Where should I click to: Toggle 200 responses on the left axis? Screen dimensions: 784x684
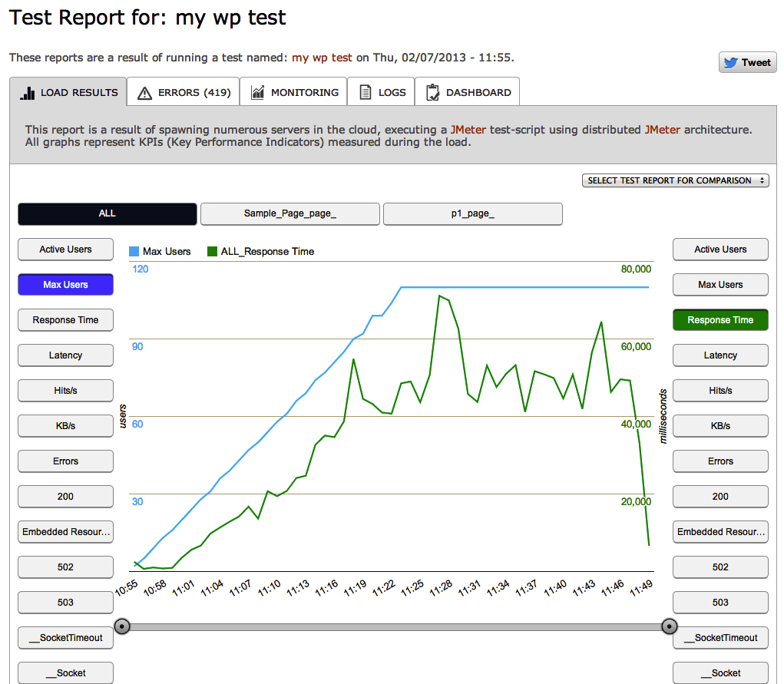point(65,497)
